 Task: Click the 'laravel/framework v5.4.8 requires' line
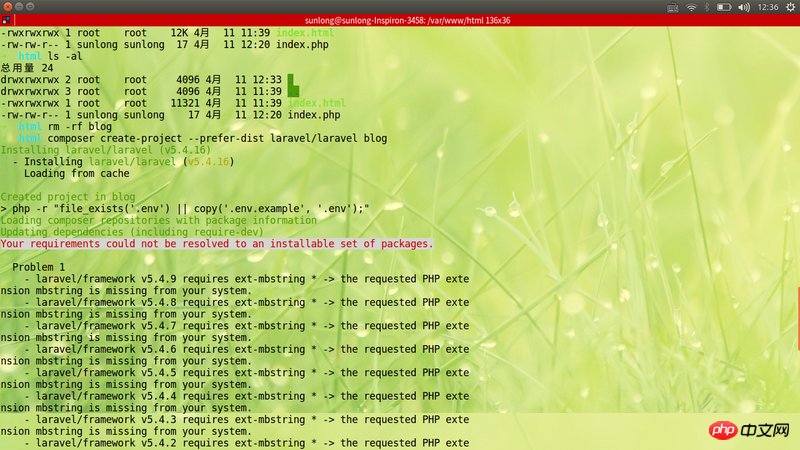click(x=247, y=303)
